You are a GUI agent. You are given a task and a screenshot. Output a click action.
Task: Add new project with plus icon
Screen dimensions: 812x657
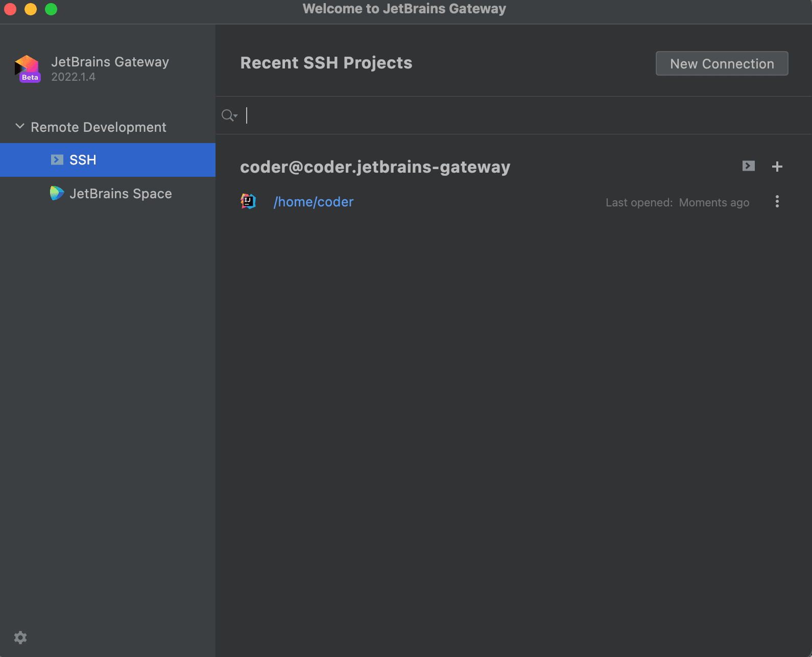(x=777, y=167)
